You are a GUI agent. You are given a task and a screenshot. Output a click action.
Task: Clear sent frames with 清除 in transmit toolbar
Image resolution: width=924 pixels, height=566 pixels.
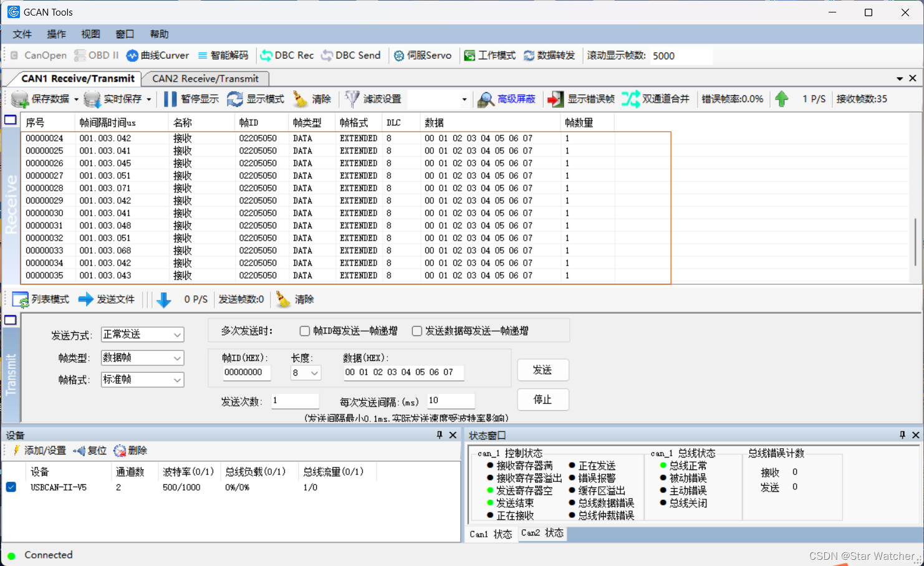click(295, 300)
